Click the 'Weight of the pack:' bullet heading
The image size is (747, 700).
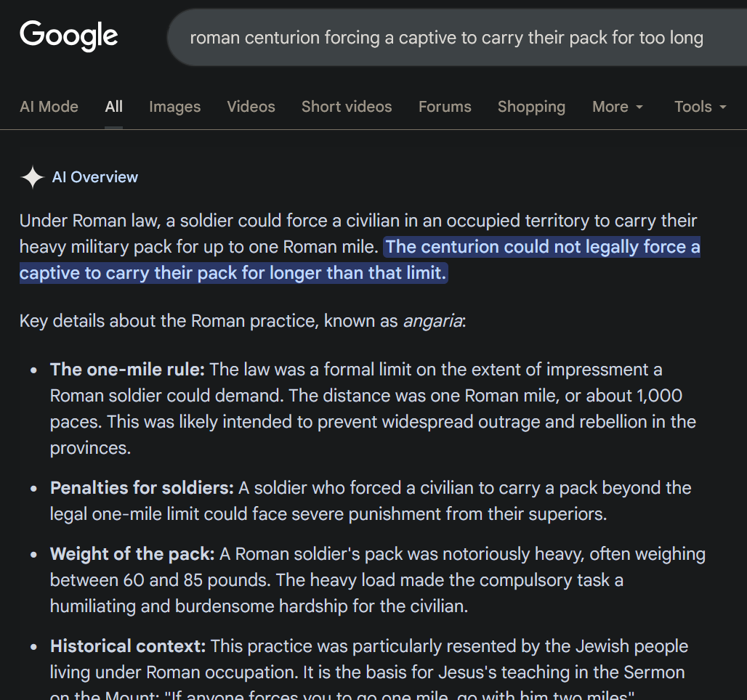pos(132,554)
